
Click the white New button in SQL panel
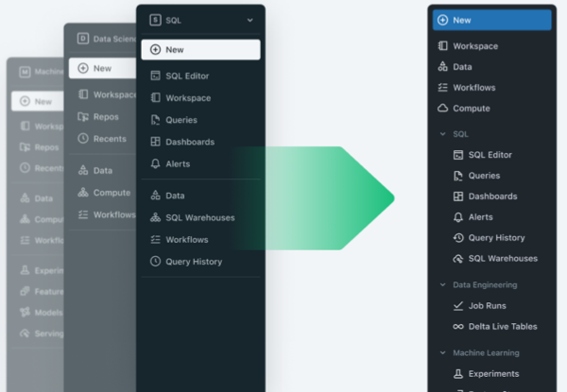[x=200, y=50]
